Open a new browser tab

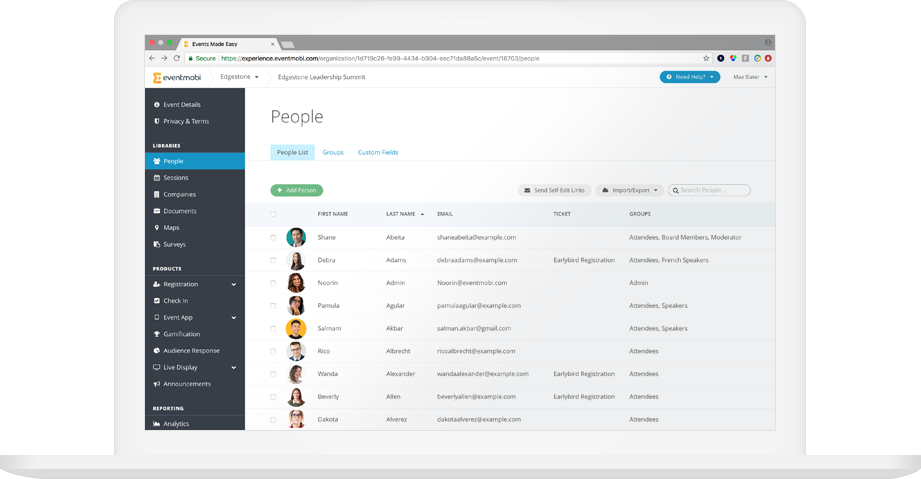tap(287, 45)
